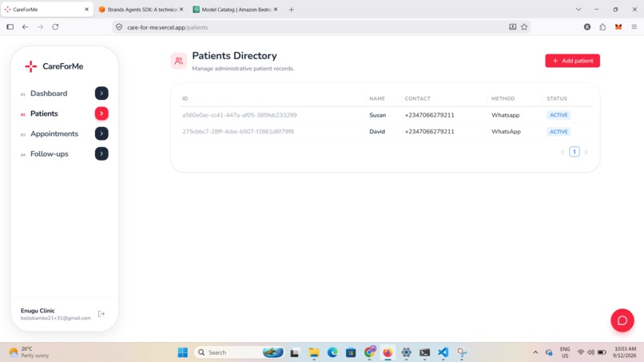Open the MetaMask fox extension
The image size is (644, 362).
click(618, 27)
